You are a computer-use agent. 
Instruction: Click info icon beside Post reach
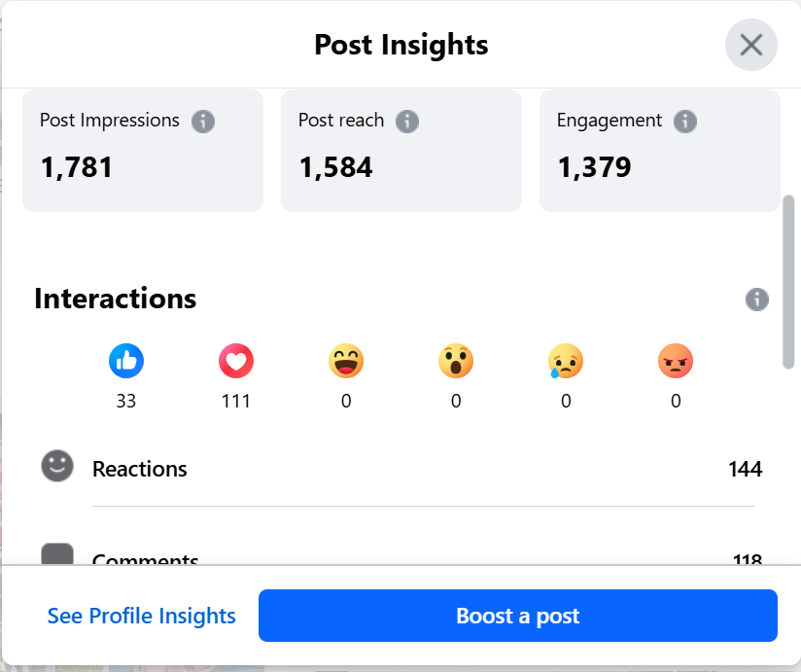point(407,122)
